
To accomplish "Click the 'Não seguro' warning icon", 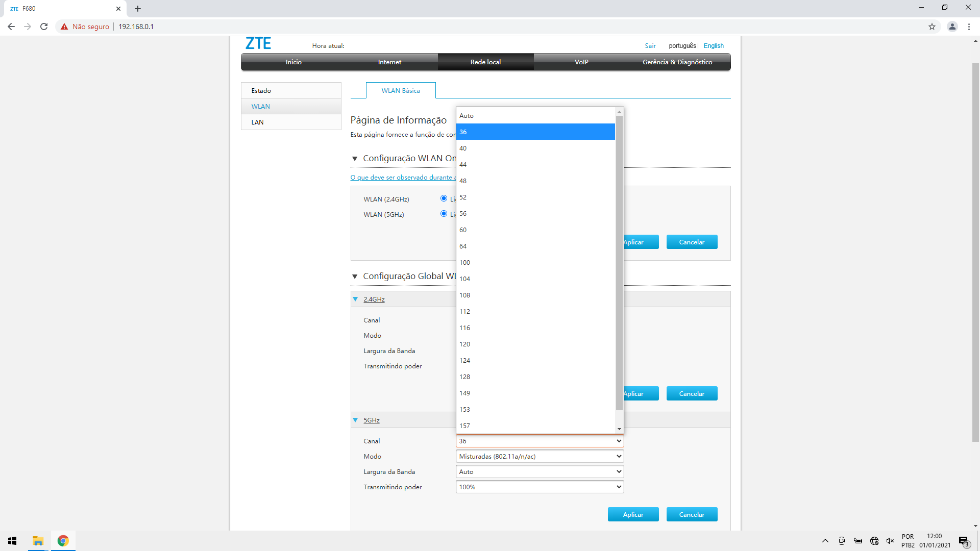I will (x=64, y=27).
